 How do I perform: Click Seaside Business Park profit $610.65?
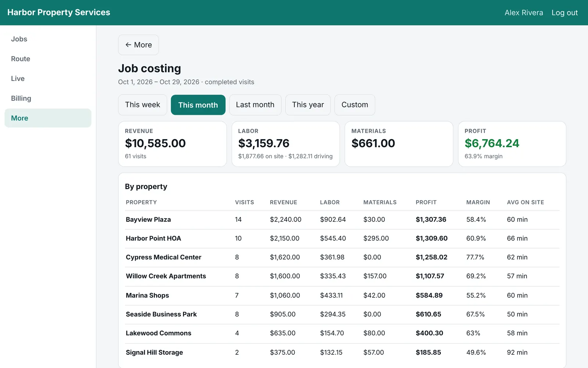[429, 314]
